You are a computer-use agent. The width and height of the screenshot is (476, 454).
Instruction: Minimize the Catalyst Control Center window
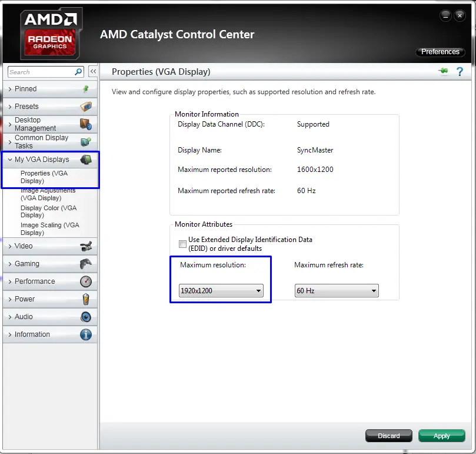tap(445, 16)
